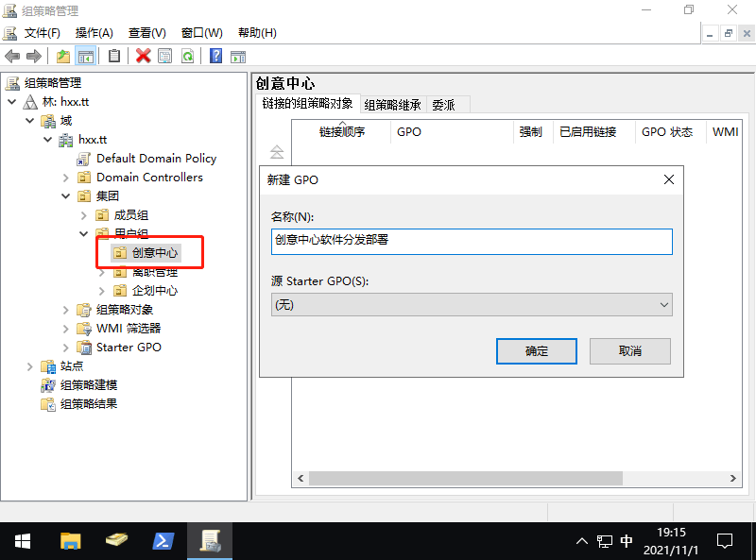Viewport: 756px width, 560px height.
Task: Click the 中 input method indicator
Action: (x=627, y=541)
